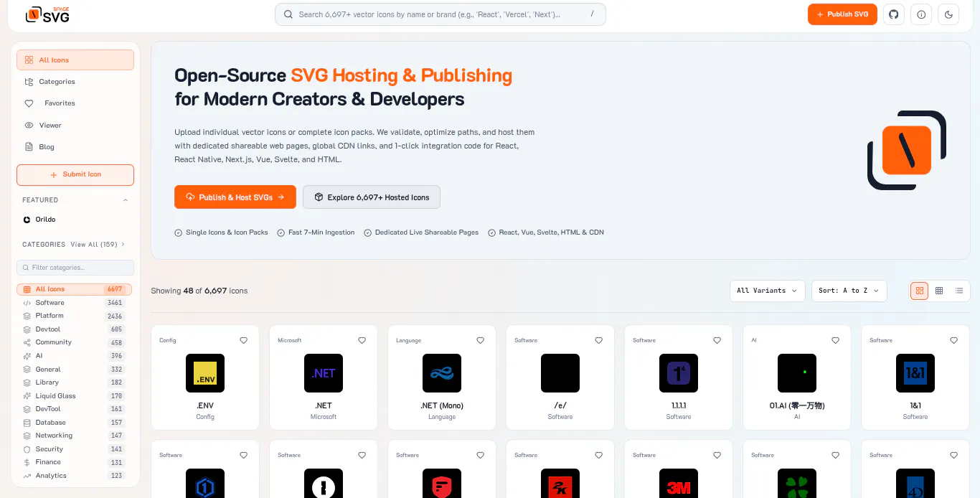Viewport: 980px width, 498px height.
Task: Open the 1Password keyhole icon thumbnail
Action: [x=324, y=484]
